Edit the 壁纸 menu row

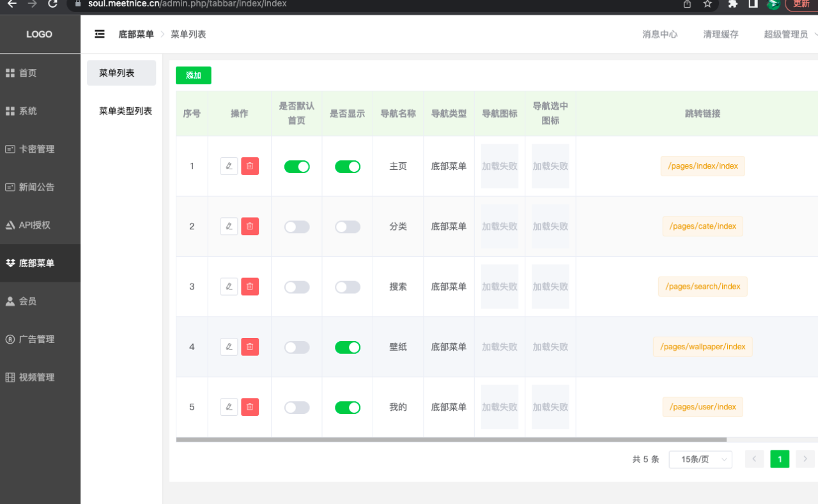pos(229,347)
